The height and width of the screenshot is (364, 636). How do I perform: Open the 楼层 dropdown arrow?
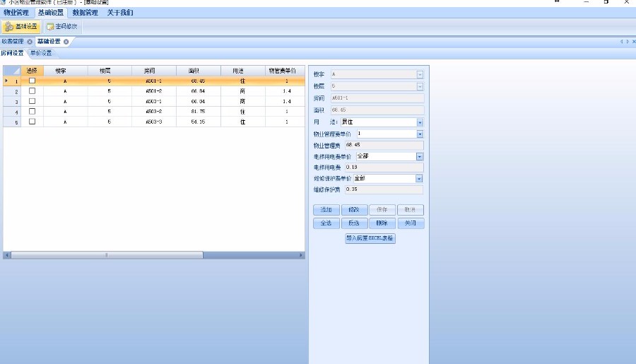(420, 86)
